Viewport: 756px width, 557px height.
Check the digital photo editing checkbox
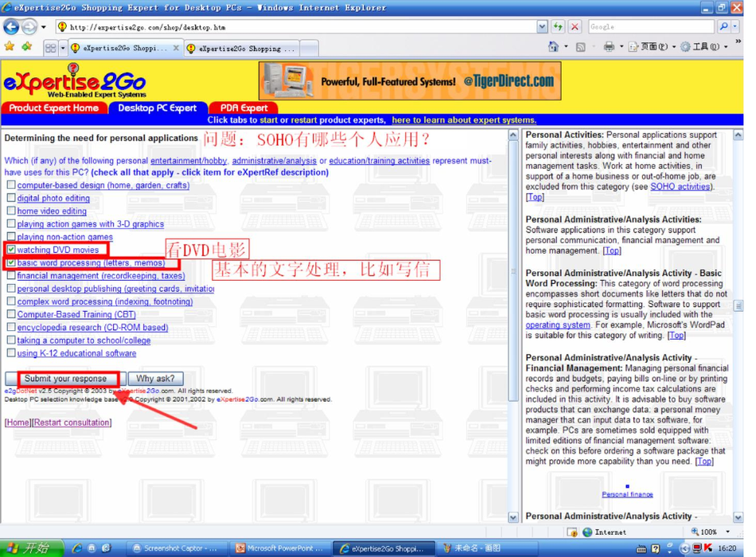point(11,198)
